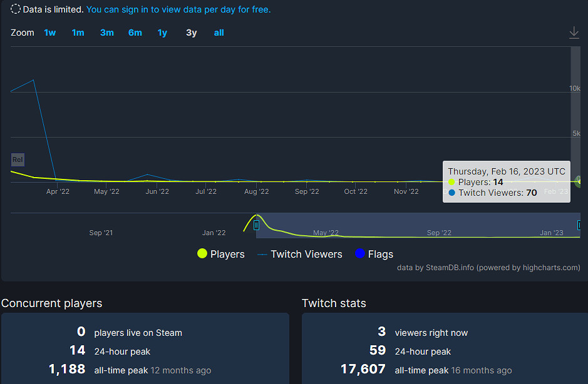This screenshot has height=384, width=588.
Task: Click the Twitch Viewers line legend symbol
Action: 262,254
